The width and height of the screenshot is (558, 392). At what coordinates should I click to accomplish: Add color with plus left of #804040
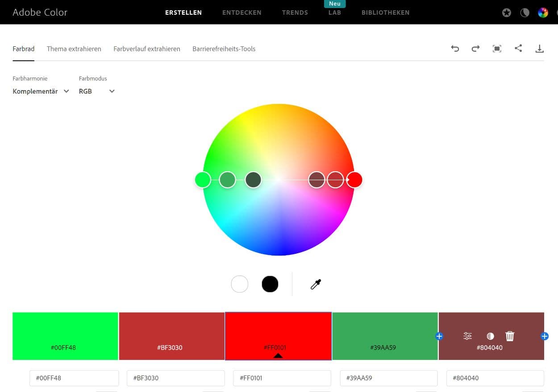click(x=439, y=336)
